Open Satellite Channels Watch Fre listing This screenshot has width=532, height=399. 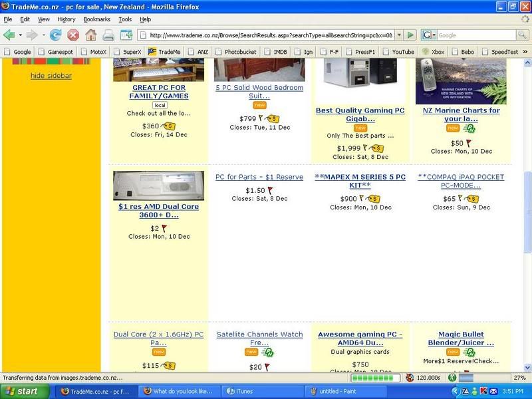(259, 338)
